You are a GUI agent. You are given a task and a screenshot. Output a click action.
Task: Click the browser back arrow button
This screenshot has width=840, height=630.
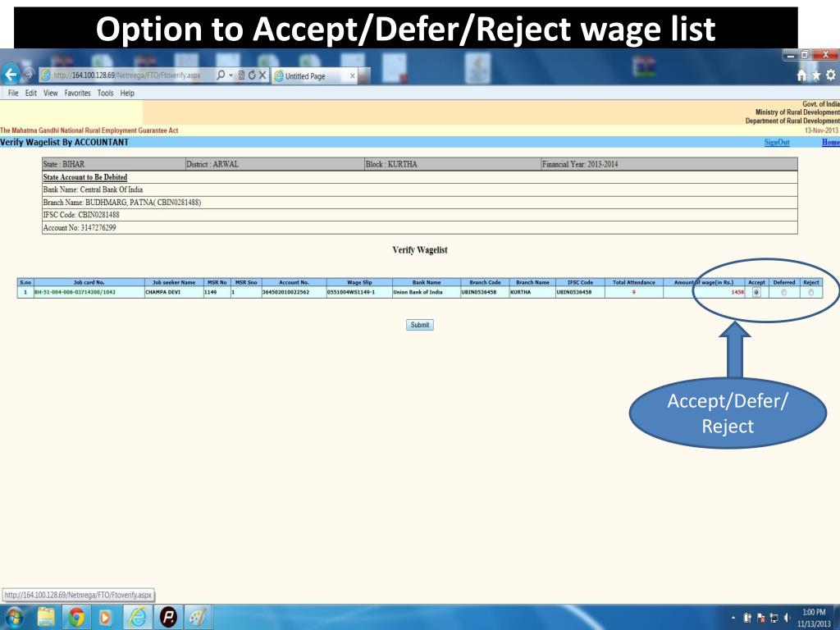pyautogui.click(x=11, y=75)
